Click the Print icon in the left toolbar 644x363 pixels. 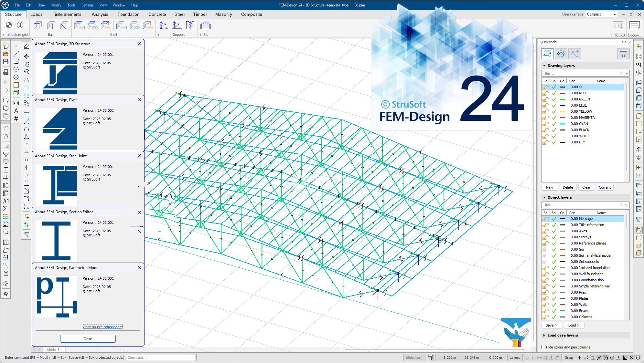(x=6, y=72)
